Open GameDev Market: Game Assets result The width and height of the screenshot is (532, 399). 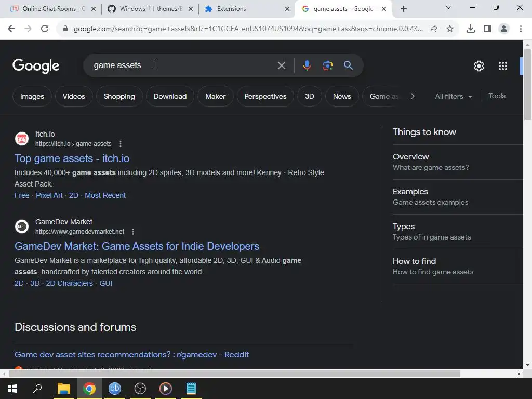137,246
